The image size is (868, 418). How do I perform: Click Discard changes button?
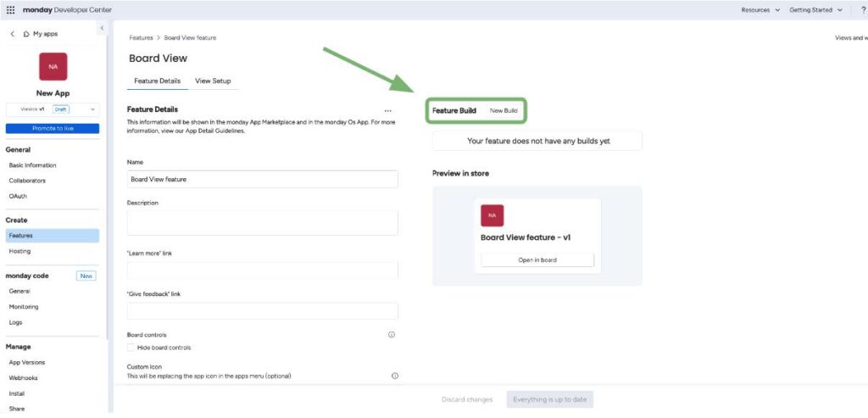[467, 399]
